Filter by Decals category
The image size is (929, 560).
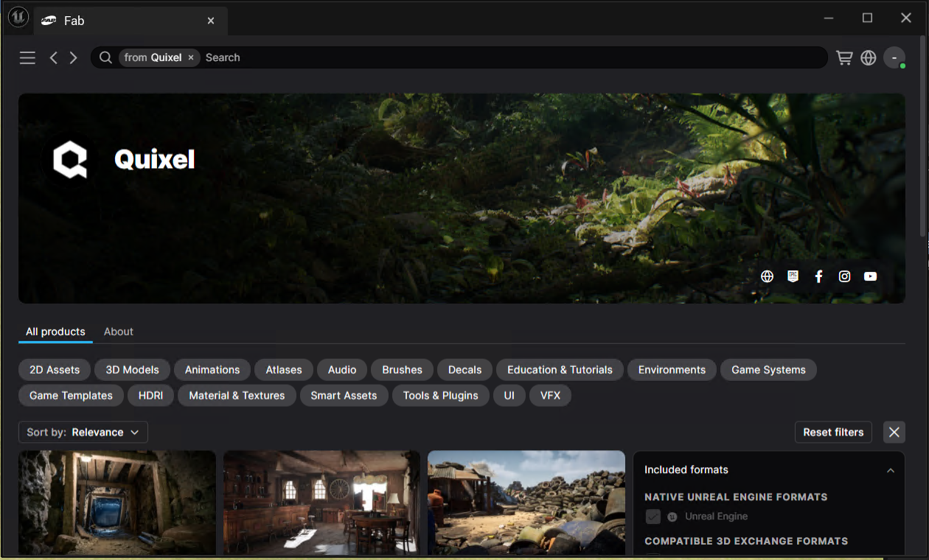(x=464, y=370)
